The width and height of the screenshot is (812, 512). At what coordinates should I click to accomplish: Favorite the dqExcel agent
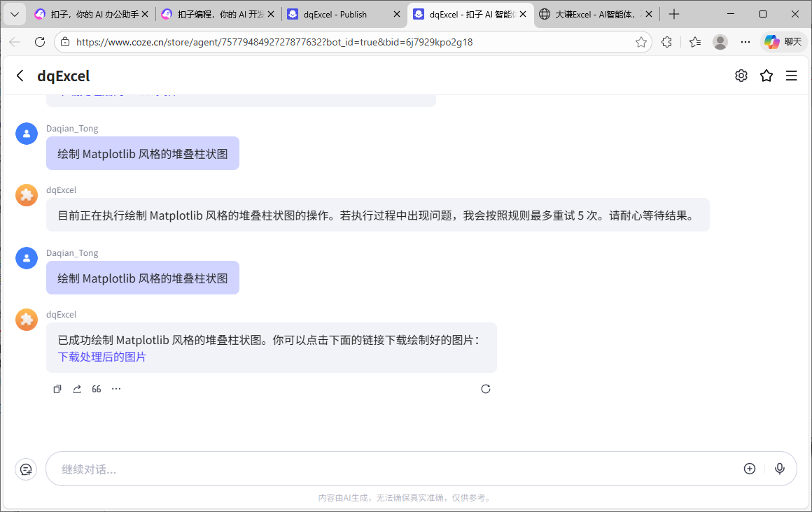pos(766,76)
